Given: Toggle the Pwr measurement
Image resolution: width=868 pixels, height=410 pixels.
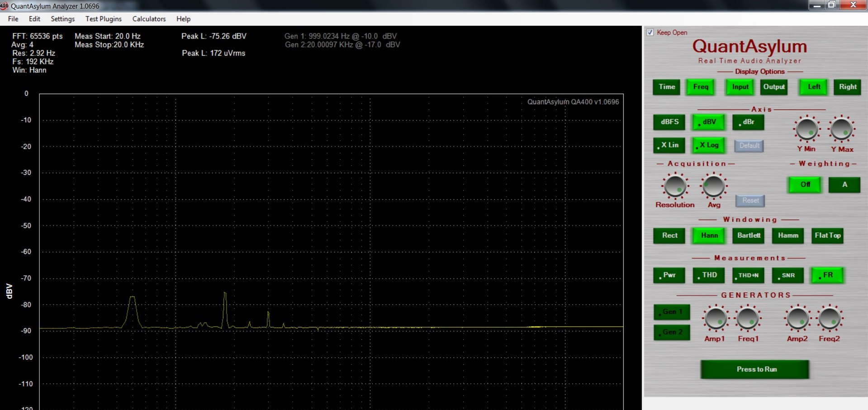Looking at the screenshot, I should pos(669,275).
